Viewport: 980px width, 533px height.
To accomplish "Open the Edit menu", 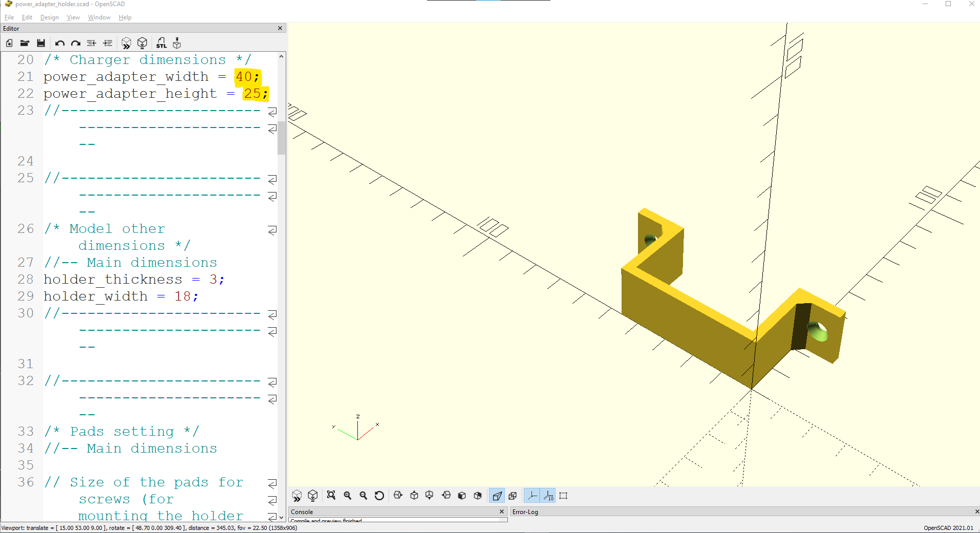I will point(27,17).
